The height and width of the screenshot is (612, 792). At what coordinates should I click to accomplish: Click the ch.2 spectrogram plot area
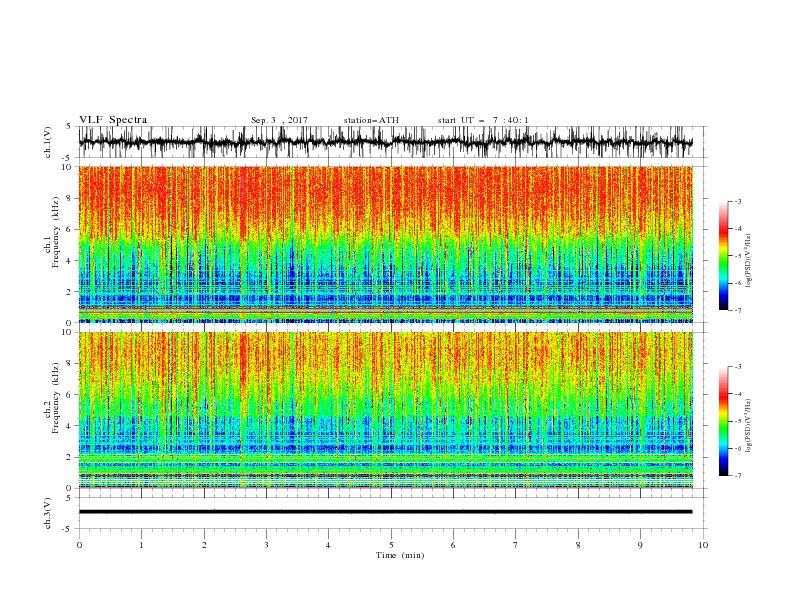[x=386, y=410]
